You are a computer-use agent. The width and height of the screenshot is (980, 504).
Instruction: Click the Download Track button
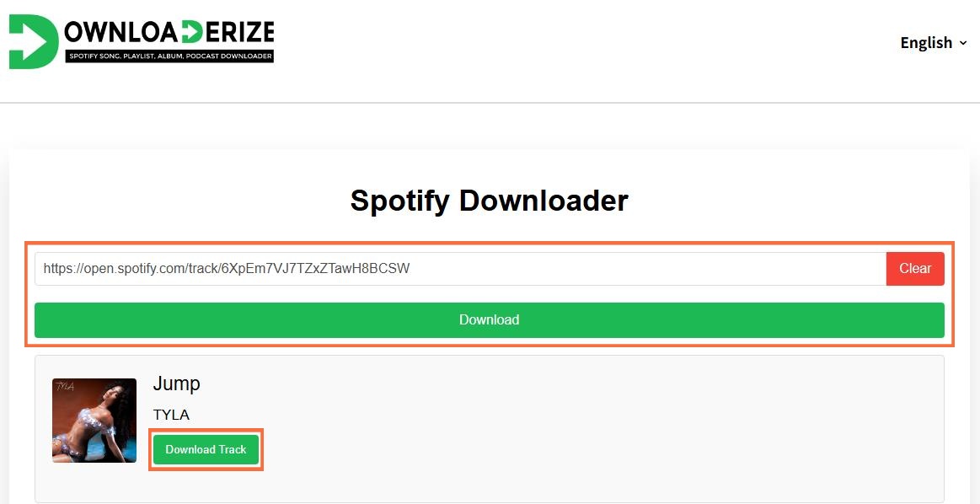pyautogui.click(x=206, y=450)
